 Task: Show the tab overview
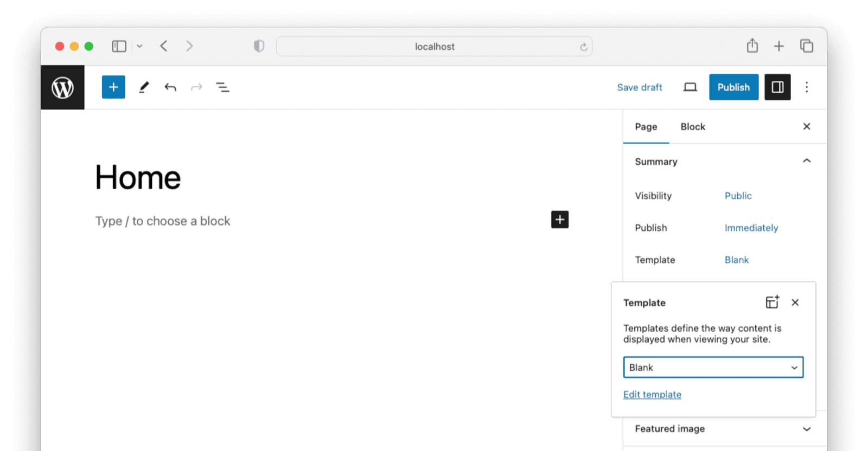(807, 46)
